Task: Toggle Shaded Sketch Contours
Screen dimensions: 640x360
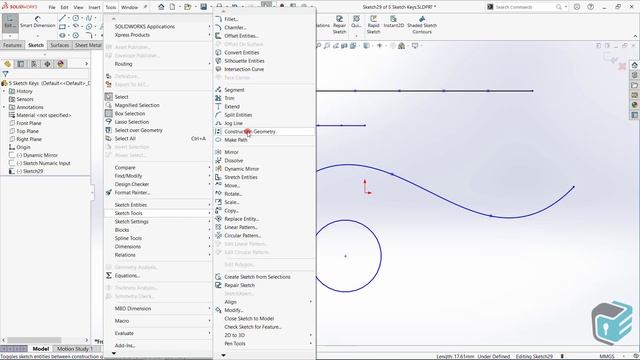Action: (422, 25)
